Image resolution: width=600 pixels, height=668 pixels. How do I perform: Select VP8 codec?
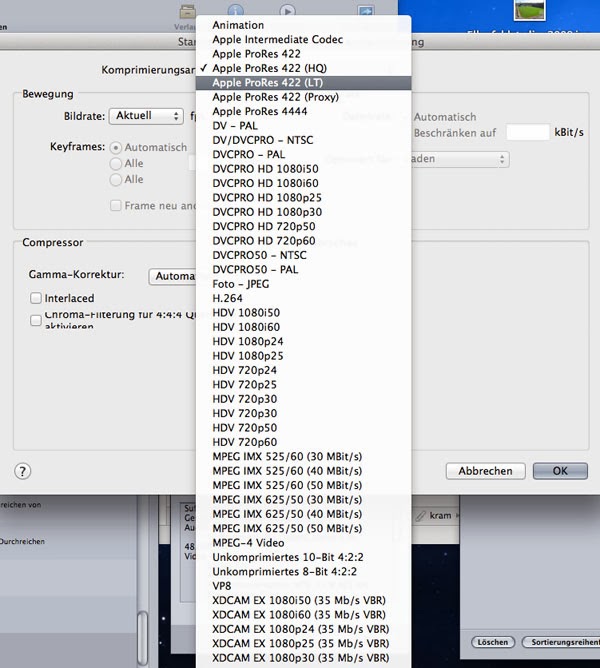[303, 586]
